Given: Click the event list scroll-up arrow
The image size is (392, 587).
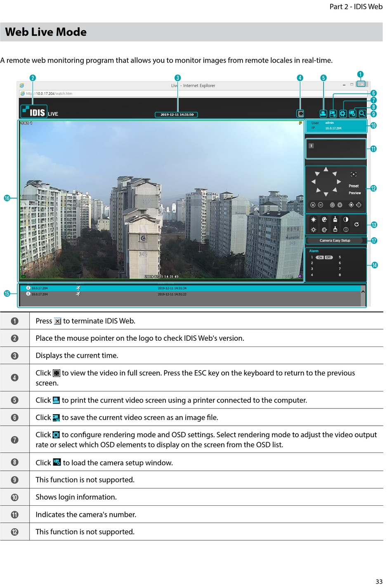Looking at the screenshot, I should coord(363,292).
